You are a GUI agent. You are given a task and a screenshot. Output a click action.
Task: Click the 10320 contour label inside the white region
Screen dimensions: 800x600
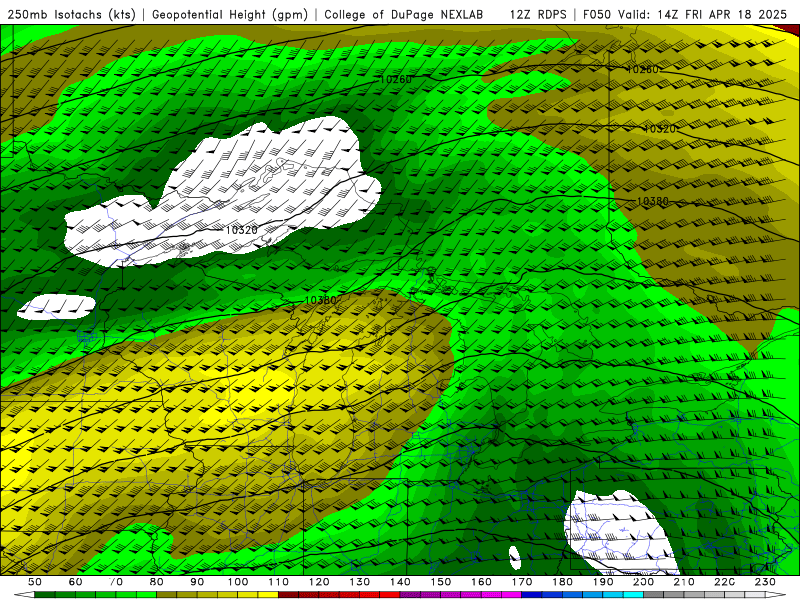tap(241, 230)
